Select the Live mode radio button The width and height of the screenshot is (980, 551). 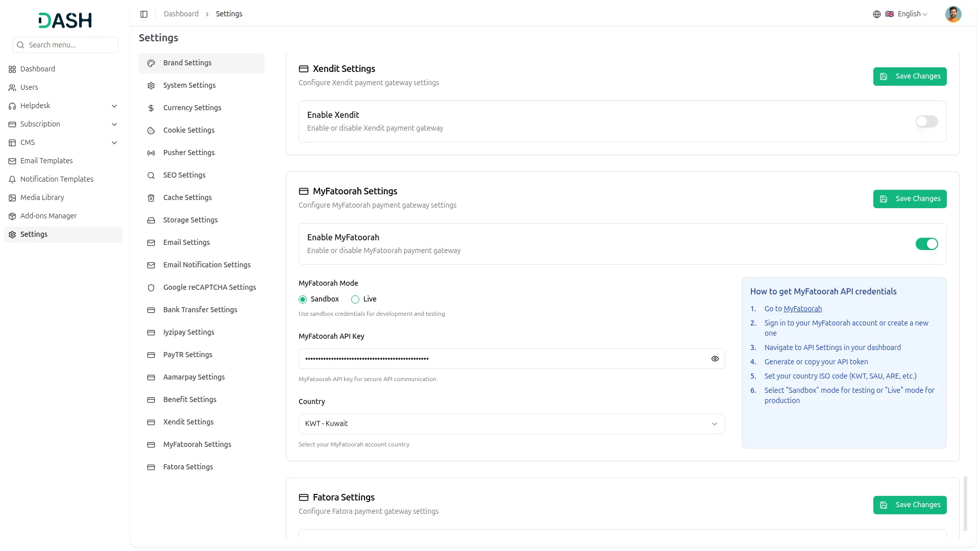pos(355,299)
